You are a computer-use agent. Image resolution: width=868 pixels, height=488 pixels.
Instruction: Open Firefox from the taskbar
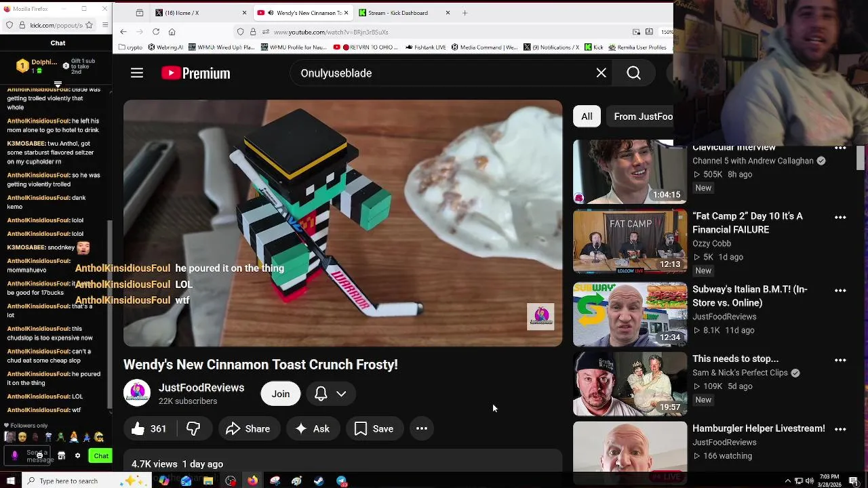point(252,481)
